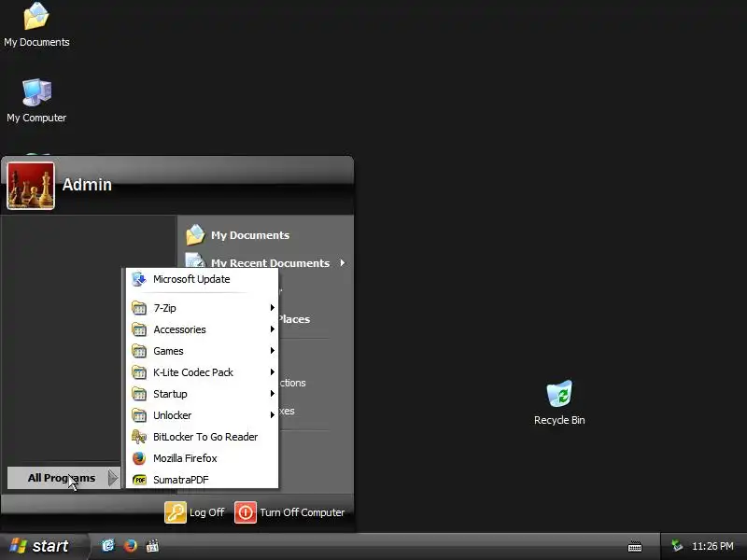Click the Admin chess user picture
Screen dimensions: 747x560
pos(31,186)
